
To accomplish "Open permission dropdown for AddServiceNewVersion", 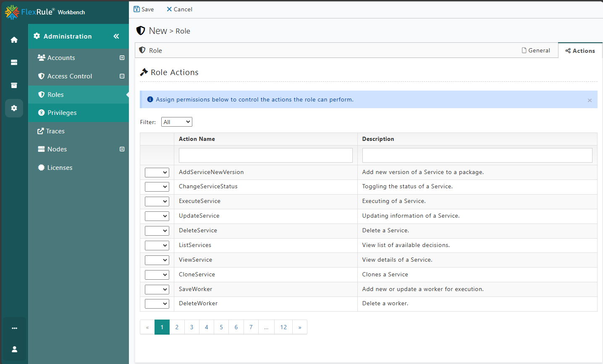I will [157, 172].
